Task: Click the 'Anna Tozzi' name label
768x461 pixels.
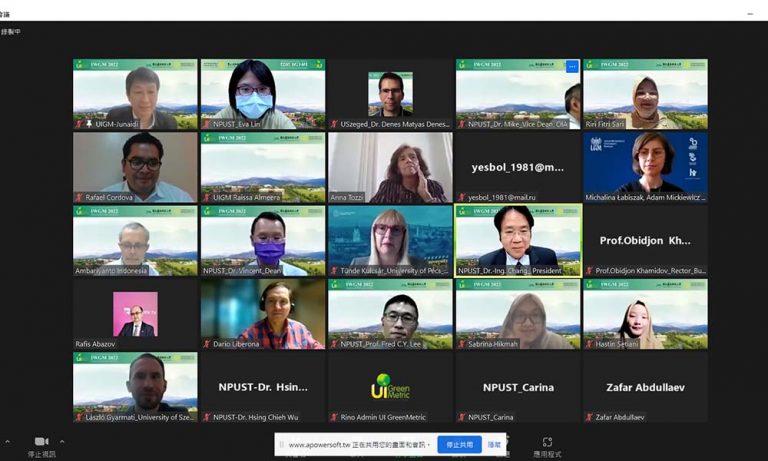Action: click(347, 197)
